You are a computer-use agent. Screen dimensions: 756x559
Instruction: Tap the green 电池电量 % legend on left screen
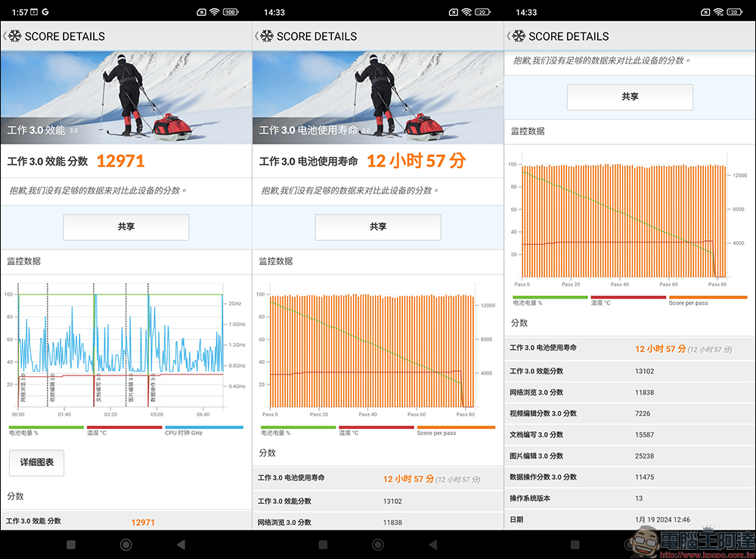46,431
